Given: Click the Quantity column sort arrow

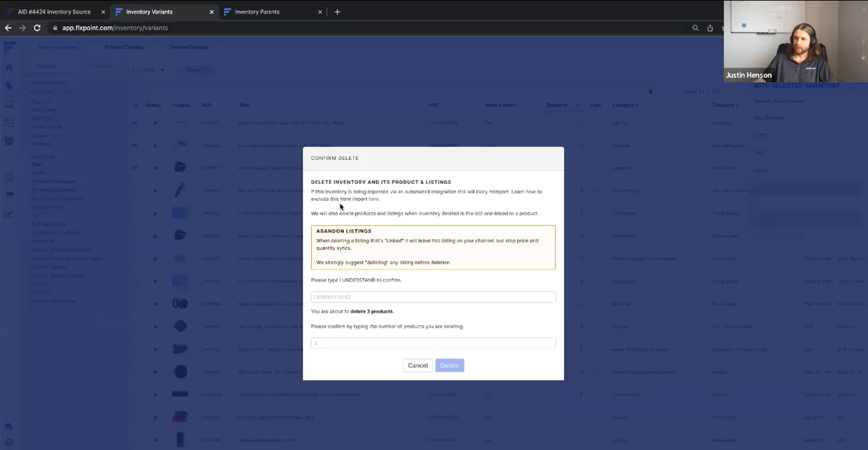Looking at the screenshot, I should point(579,105).
